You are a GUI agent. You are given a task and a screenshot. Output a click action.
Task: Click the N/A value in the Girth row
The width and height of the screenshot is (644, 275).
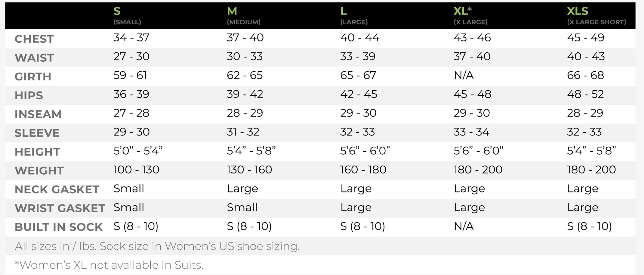pos(463,75)
